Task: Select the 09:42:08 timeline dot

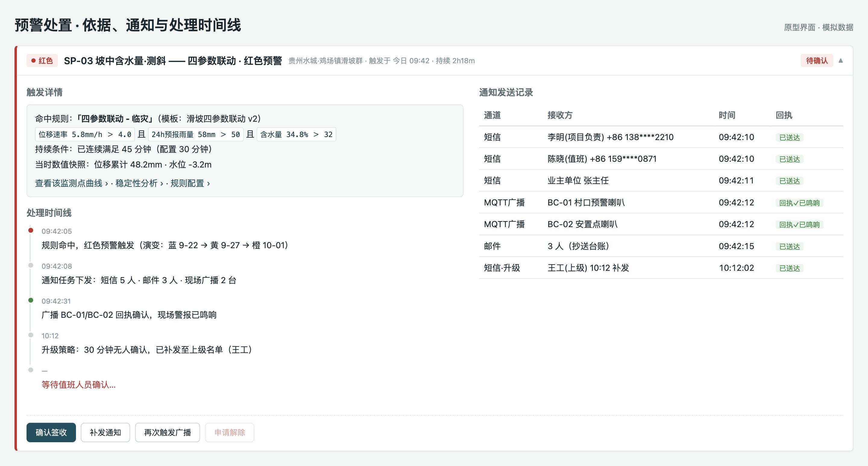Action: click(x=31, y=265)
